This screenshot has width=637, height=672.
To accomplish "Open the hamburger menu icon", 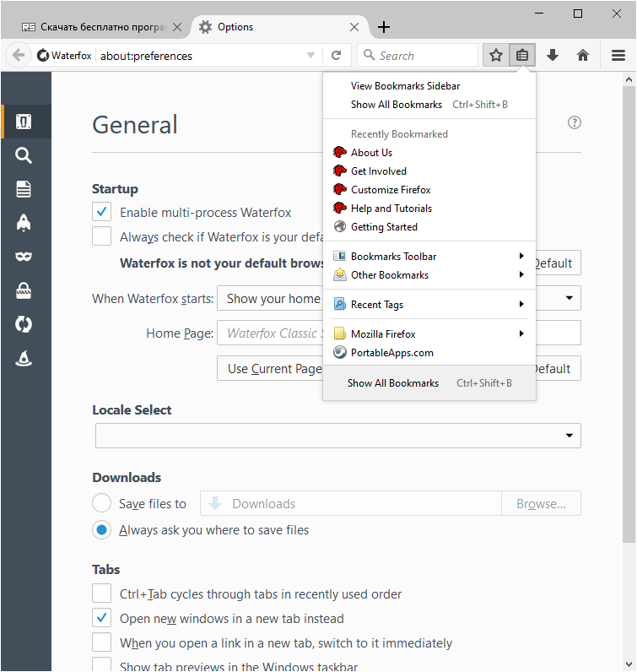I will pyautogui.click(x=618, y=56).
